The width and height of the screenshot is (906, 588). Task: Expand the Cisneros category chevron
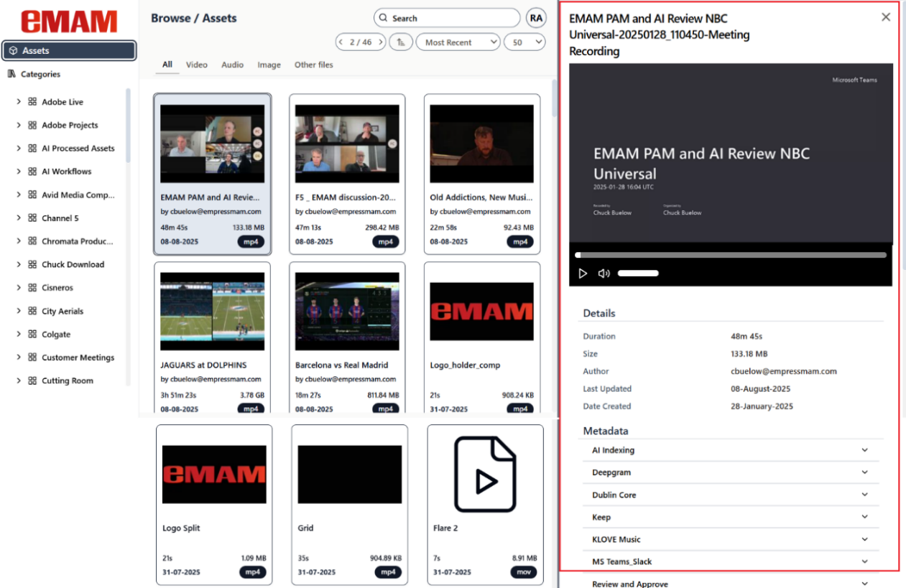[x=19, y=287]
